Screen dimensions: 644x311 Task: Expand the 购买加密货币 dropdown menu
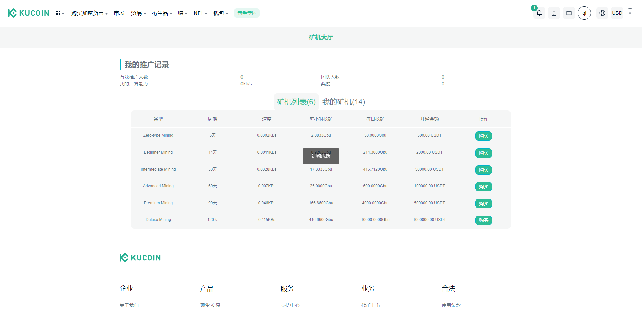tap(89, 13)
